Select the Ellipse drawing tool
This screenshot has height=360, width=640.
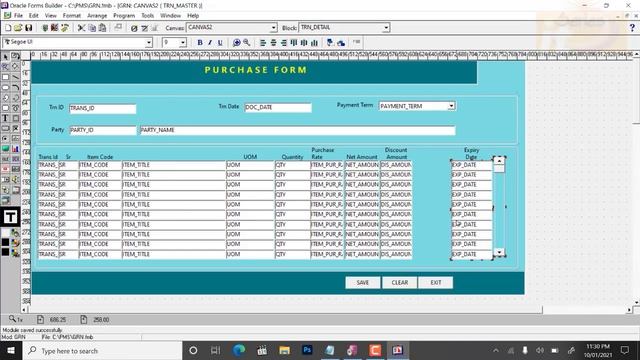pyautogui.click(x=5, y=87)
